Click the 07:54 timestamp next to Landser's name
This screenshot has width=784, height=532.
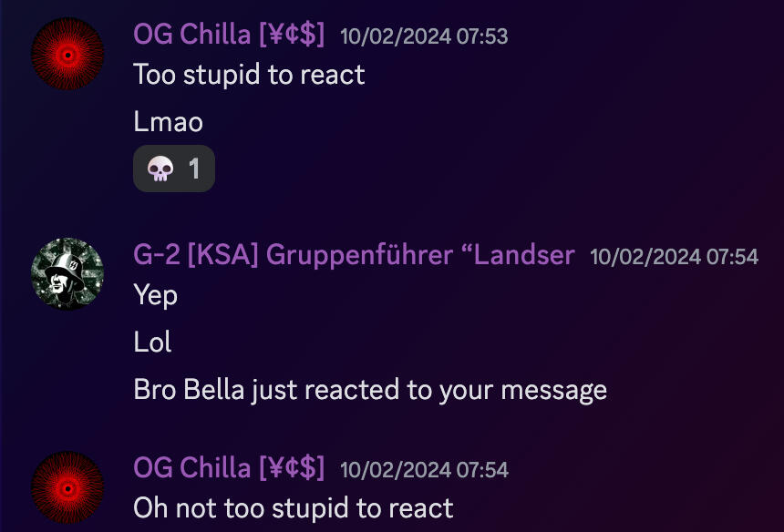(674, 257)
